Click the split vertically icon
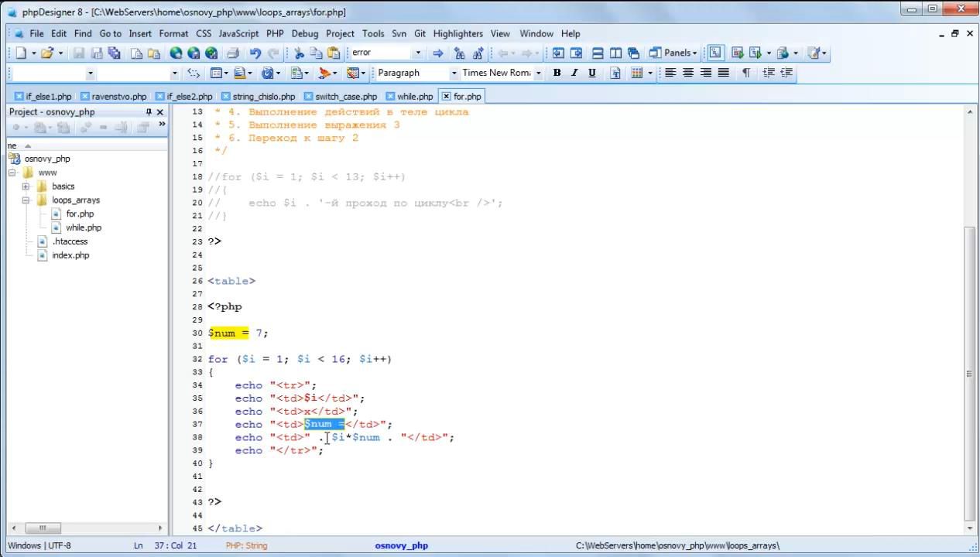The width and height of the screenshot is (980, 557). [x=615, y=53]
